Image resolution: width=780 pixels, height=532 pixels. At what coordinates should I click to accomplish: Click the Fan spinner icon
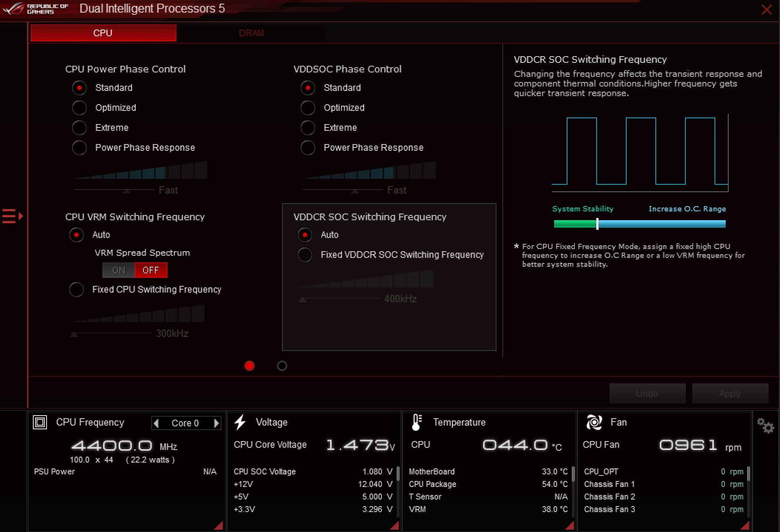point(594,422)
